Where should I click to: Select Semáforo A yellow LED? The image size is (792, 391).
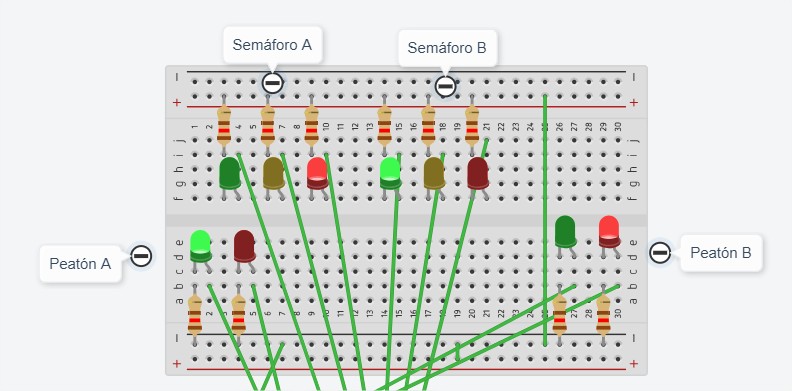point(273,173)
